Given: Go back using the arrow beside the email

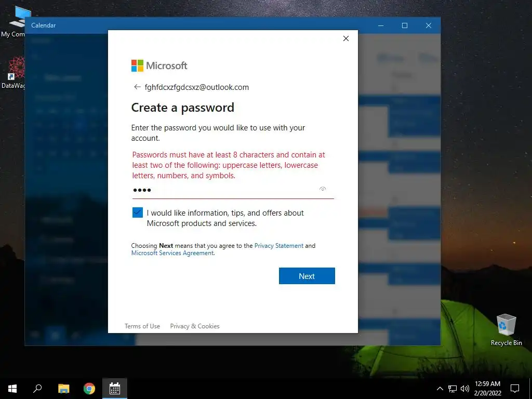Looking at the screenshot, I should [137, 87].
